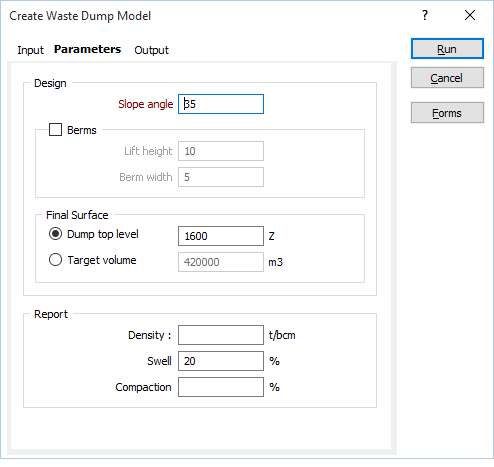The image size is (494, 467).
Task: Select the Dump top level radio button
Action: (x=55, y=234)
